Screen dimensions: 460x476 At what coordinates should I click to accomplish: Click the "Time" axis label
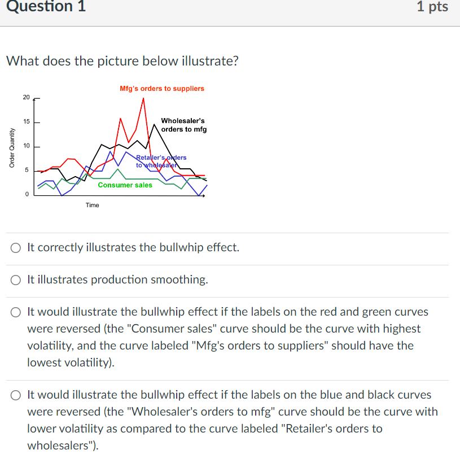[x=93, y=205]
